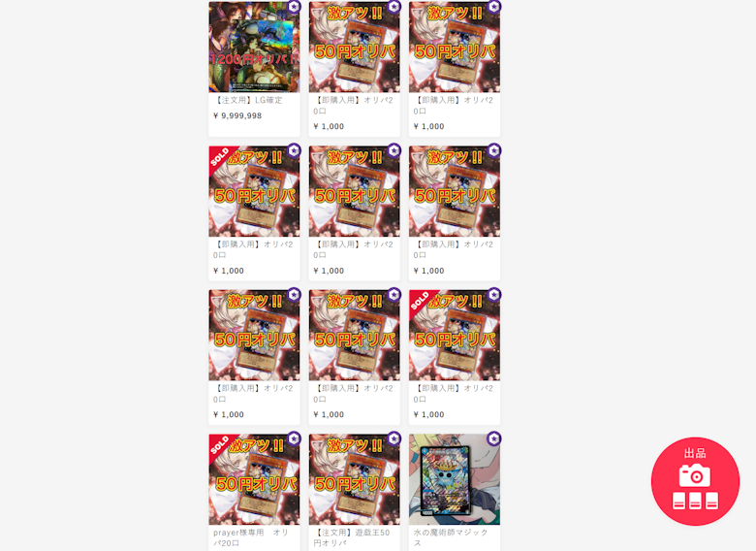Screen dimensions: 756x551
Task: Click the SOLD ribbon on the second-row first item
Action: coord(220,156)
